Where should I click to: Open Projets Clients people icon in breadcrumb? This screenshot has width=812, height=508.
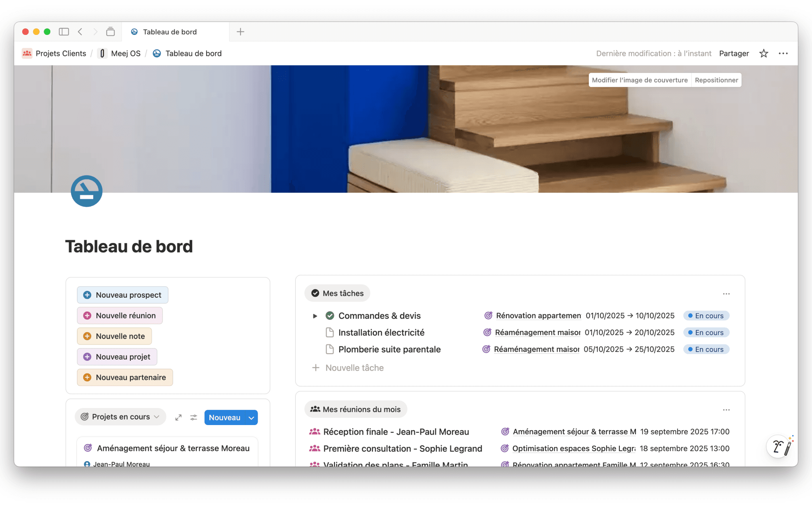[x=27, y=53]
